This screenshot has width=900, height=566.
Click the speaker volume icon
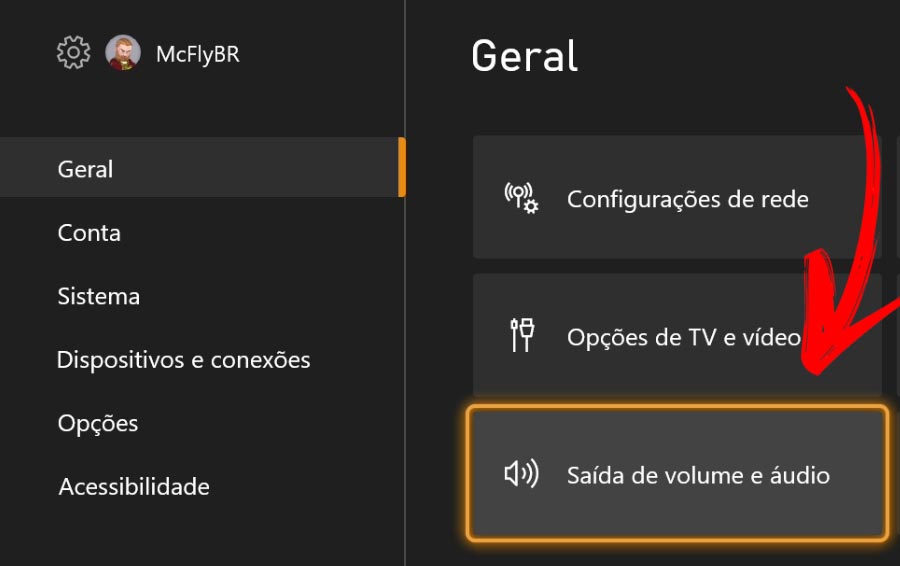pos(521,474)
